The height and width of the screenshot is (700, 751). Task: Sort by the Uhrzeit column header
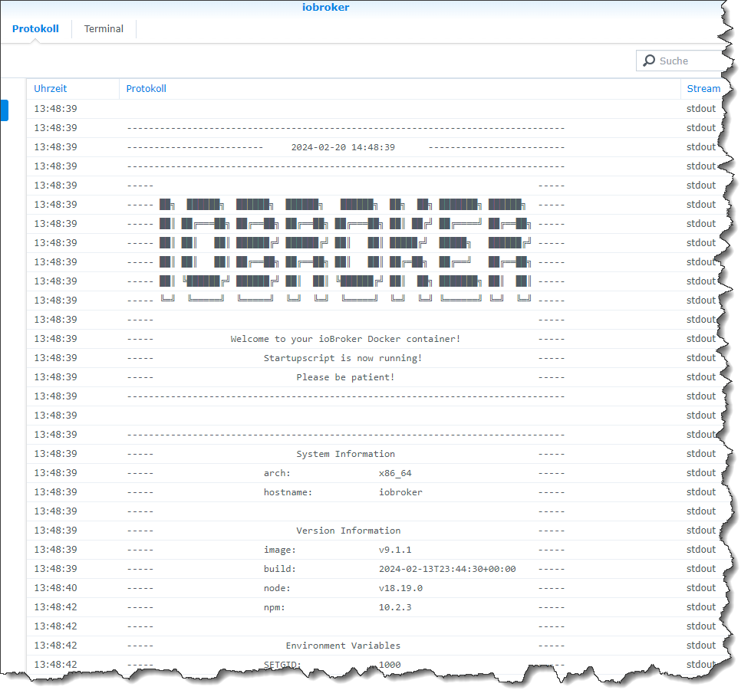[51, 89]
